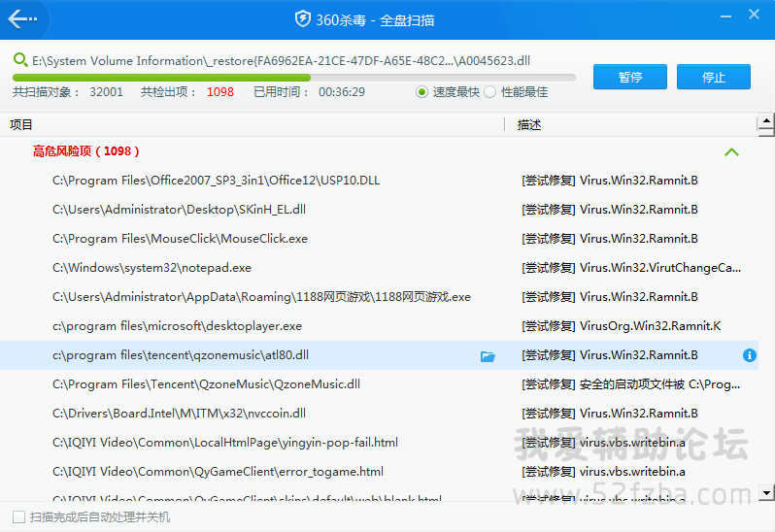Click the 描述 column header
The height and width of the screenshot is (532, 775).
click(529, 124)
